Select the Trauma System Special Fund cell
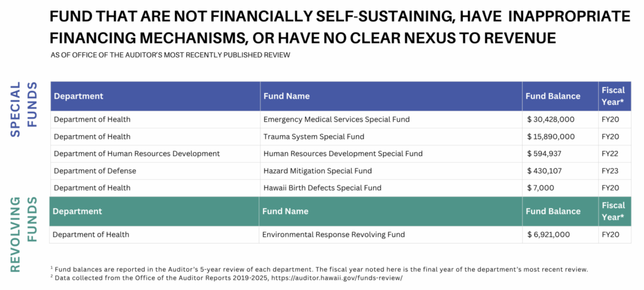The width and height of the screenshot is (644, 290). pos(314,137)
